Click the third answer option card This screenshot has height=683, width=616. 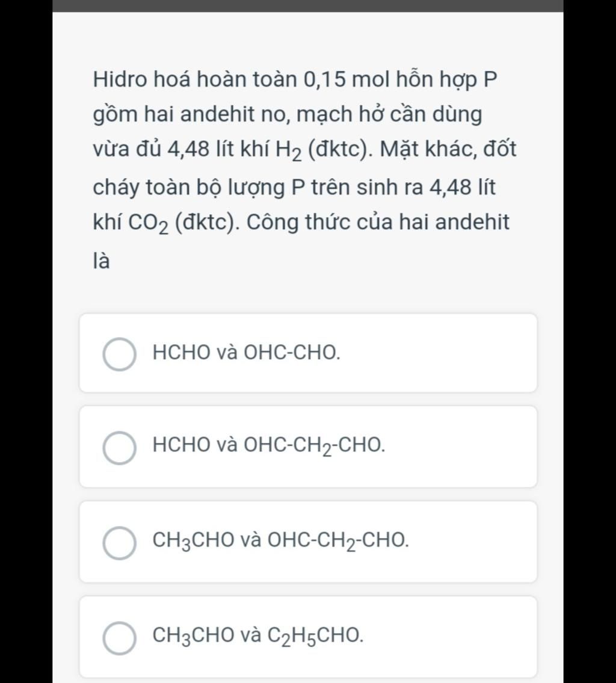[x=308, y=542]
